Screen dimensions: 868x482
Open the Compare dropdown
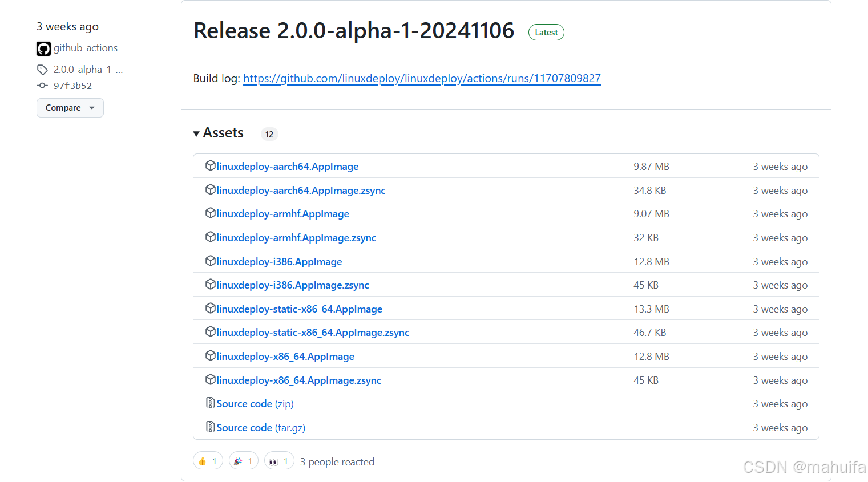(70, 108)
